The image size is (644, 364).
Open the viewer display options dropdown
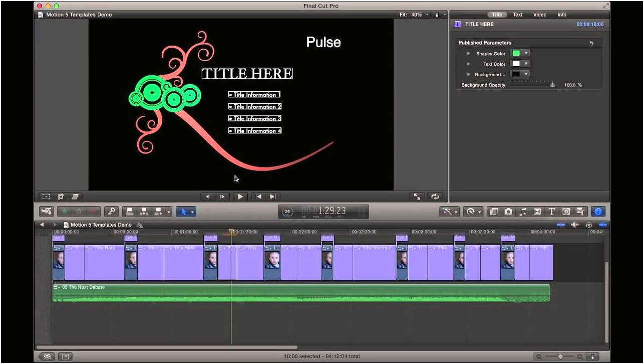tap(441, 15)
